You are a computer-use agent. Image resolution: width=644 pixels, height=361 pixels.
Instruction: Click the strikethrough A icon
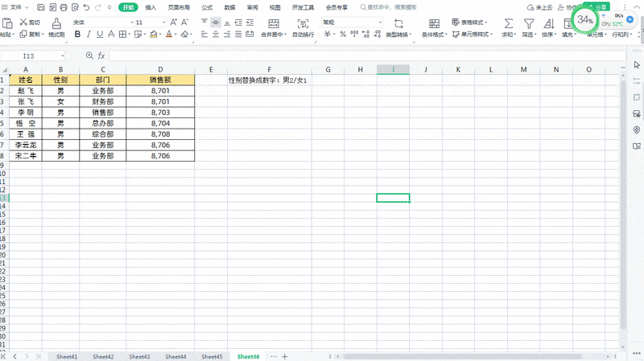[111, 35]
